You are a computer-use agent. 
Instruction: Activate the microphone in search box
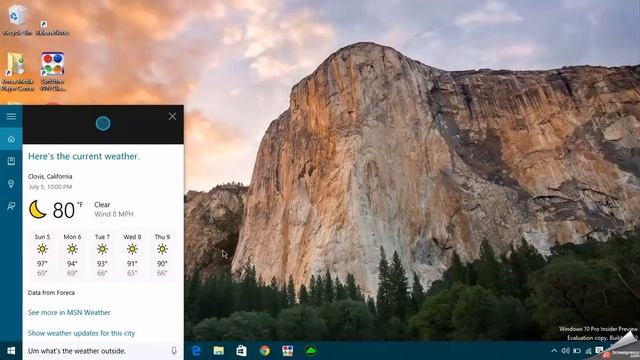[x=174, y=351]
